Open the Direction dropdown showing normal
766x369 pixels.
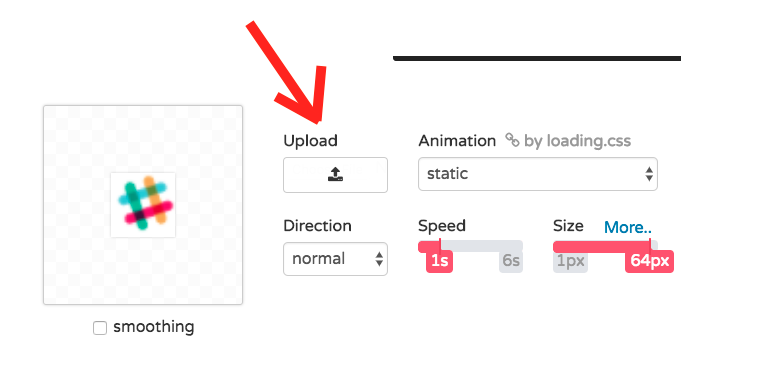335,259
